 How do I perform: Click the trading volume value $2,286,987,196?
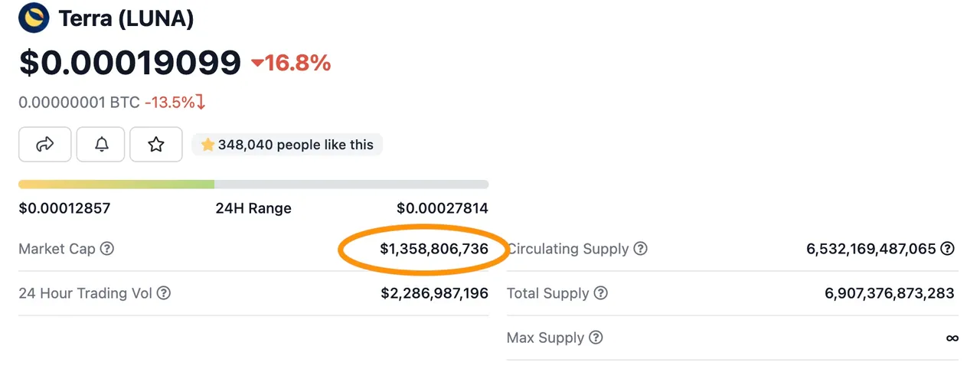(434, 293)
